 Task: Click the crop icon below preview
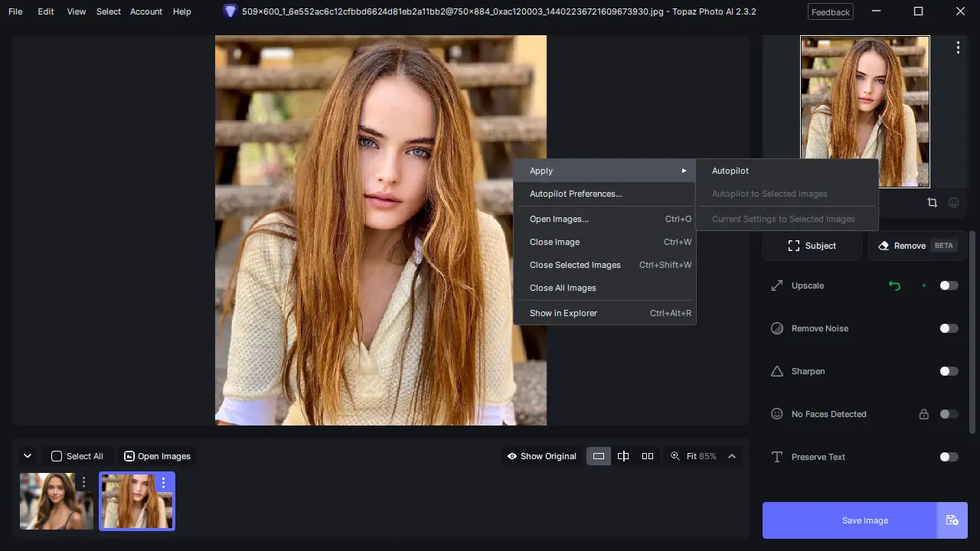(932, 203)
